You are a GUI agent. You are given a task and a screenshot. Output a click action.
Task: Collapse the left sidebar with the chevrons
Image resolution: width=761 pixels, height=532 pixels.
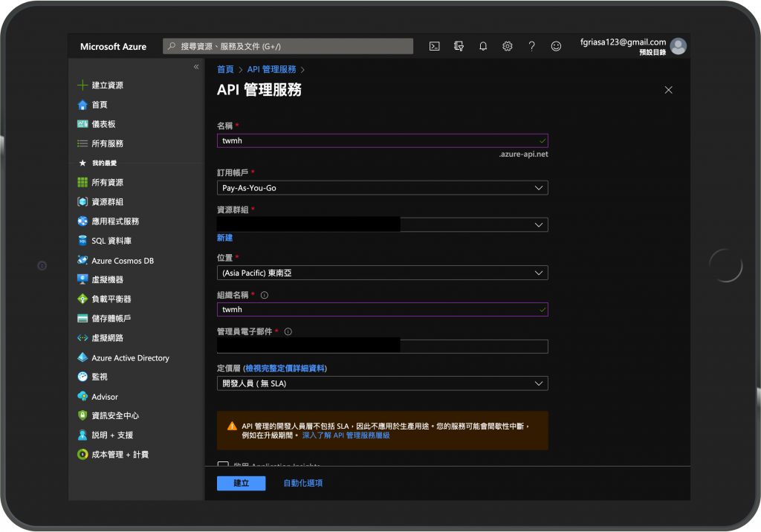coord(196,67)
